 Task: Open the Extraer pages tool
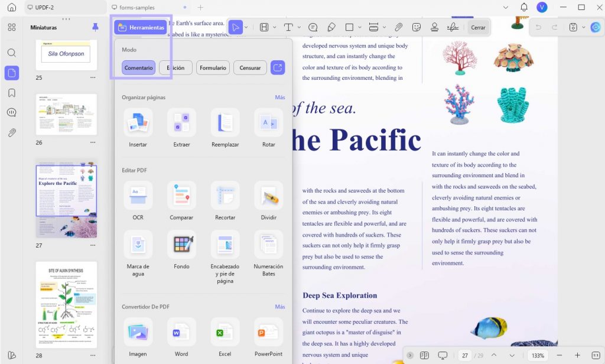click(x=181, y=129)
